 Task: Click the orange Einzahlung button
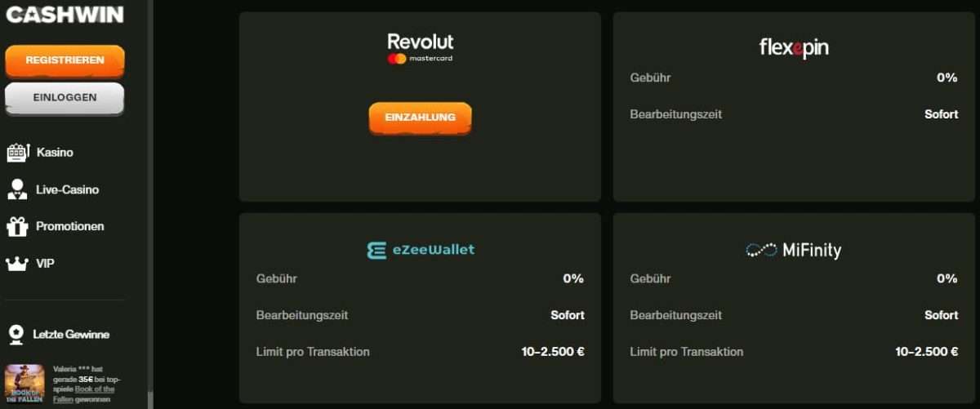click(x=420, y=118)
